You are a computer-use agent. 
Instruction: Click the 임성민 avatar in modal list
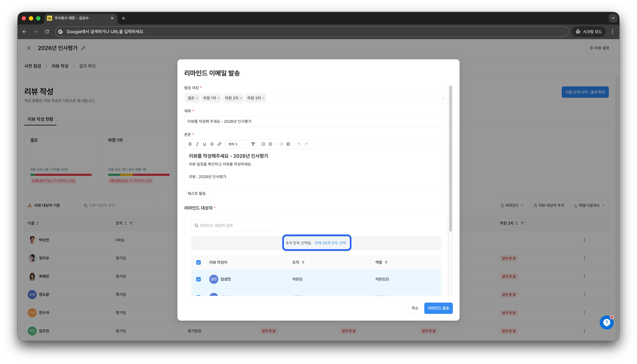213,279
